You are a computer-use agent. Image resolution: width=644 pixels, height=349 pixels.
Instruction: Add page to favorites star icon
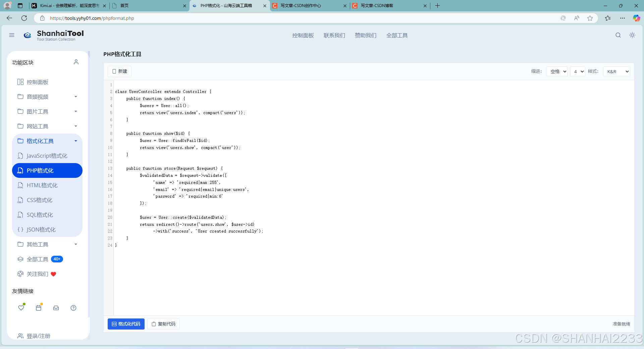pyautogui.click(x=590, y=18)
